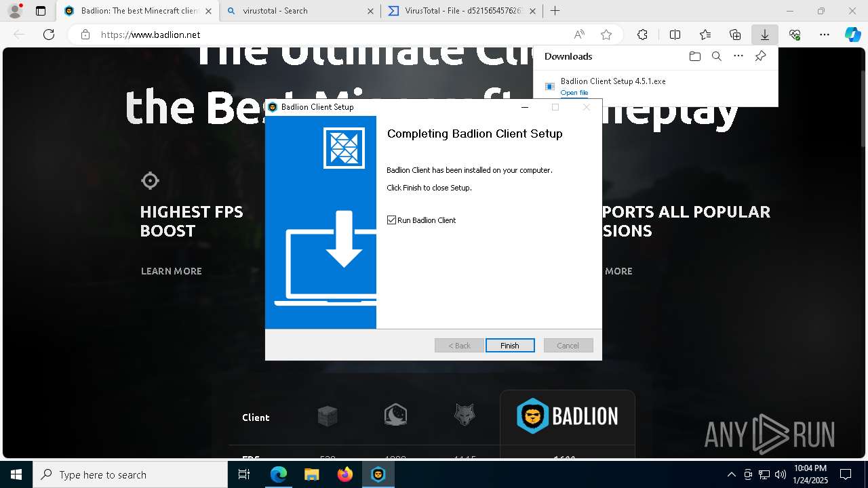Click Cancel in the setup dialog

point(568,346)
